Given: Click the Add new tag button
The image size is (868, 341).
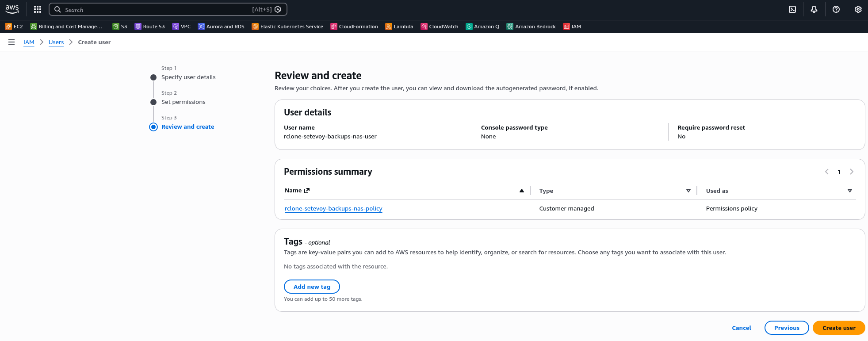Looking at the screenshot, I should 312,287.
